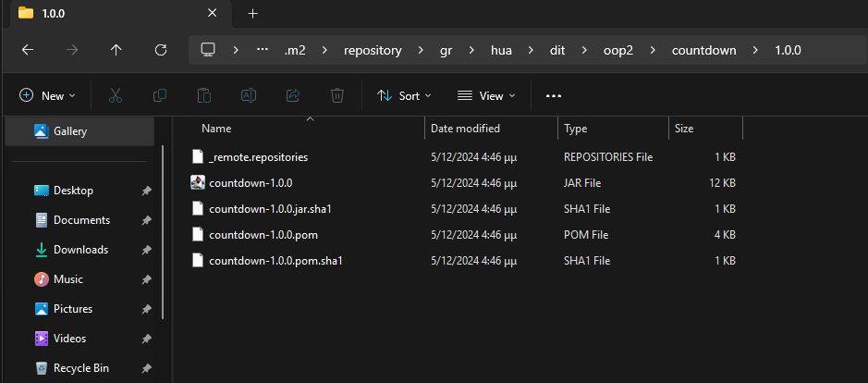Navigate to gr folder in breadcrumb
868x383 pixels.
446,51
